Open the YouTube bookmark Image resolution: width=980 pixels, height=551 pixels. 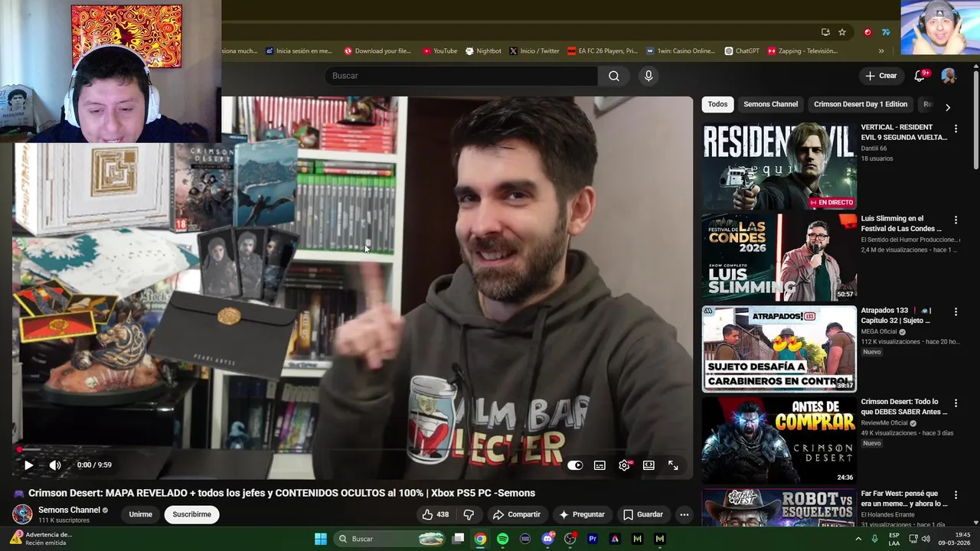(x=439, y=51)
